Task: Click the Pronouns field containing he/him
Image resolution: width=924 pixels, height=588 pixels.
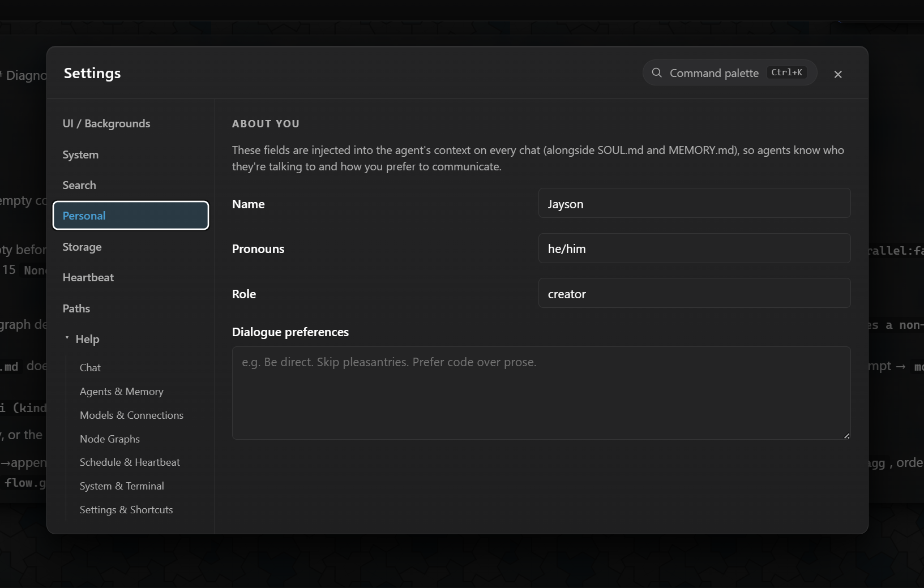Action: [694, 248]
